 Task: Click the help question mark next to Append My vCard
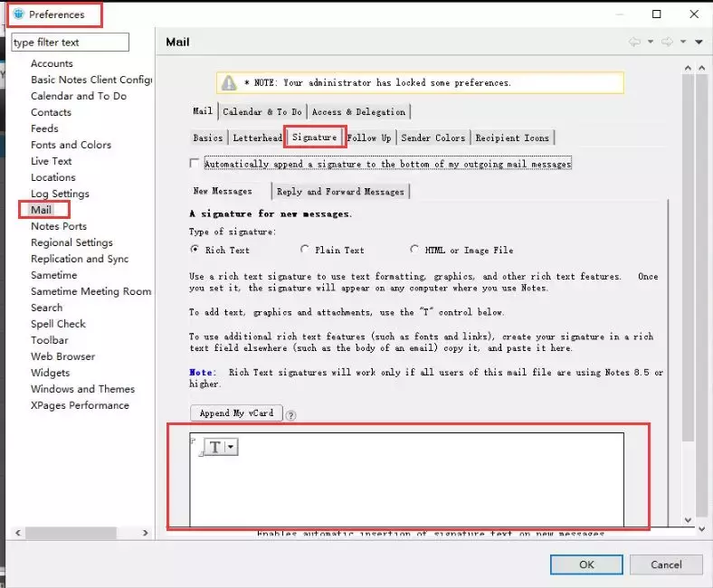point(290,415)
